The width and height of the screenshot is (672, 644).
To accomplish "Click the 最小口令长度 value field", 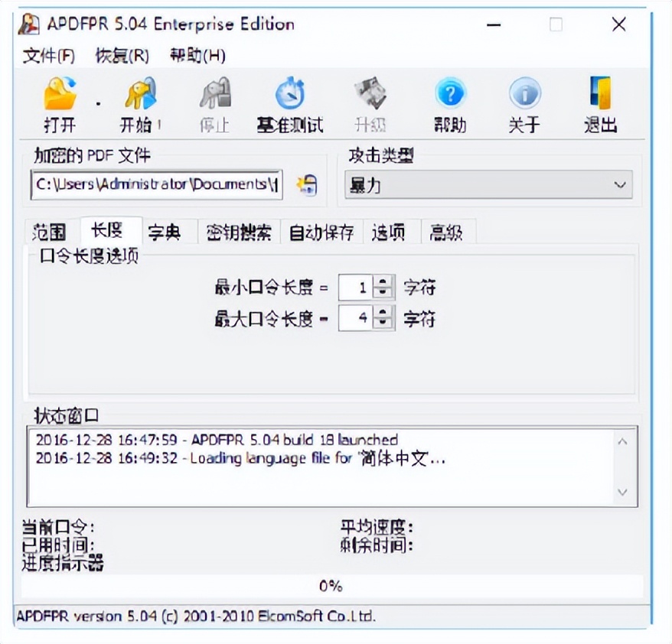I will tap(356, 288).
